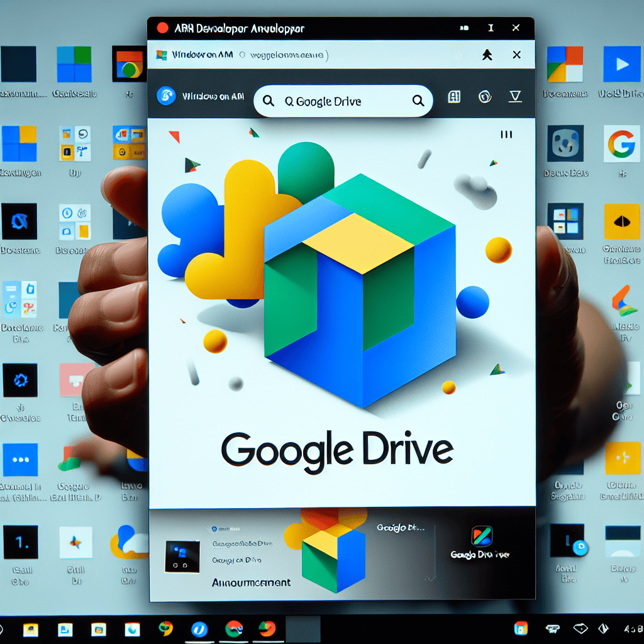Open the black and white banded desktop icon
Viewport: 644px width, 644px height.
(x=623, y=541)
